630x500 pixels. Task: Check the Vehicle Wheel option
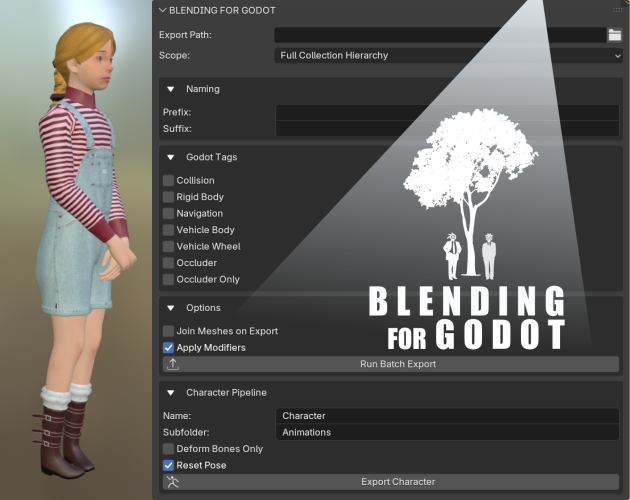[x=168, y=246]
